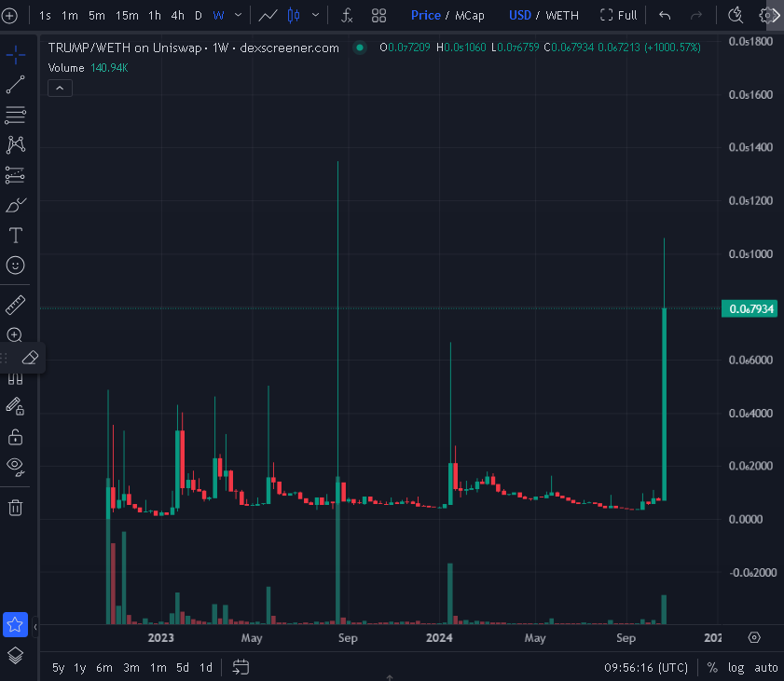The width and height of the screenshot is (784, 681).
Task: Set range to 1d
Action: click(206, 668)
